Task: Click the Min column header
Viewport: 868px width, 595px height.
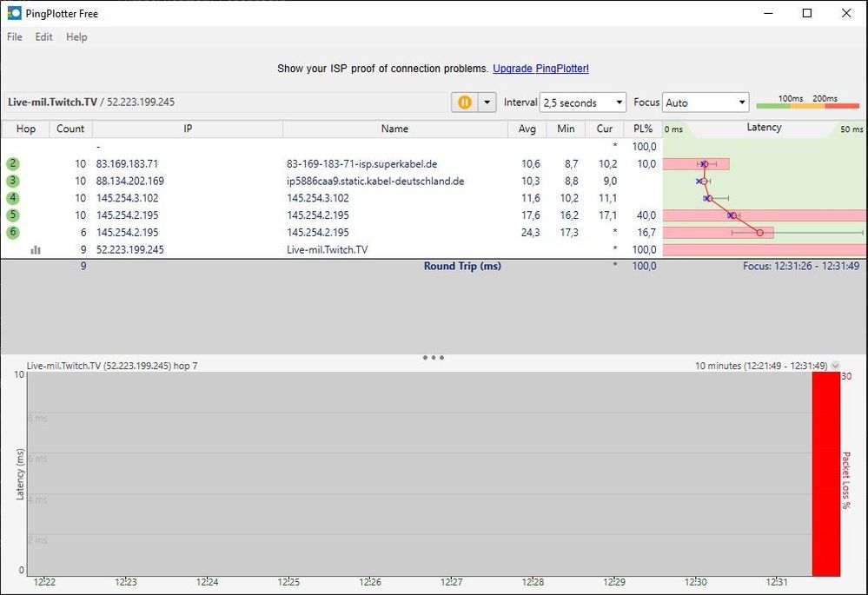Action: click(x=566, y=129)
